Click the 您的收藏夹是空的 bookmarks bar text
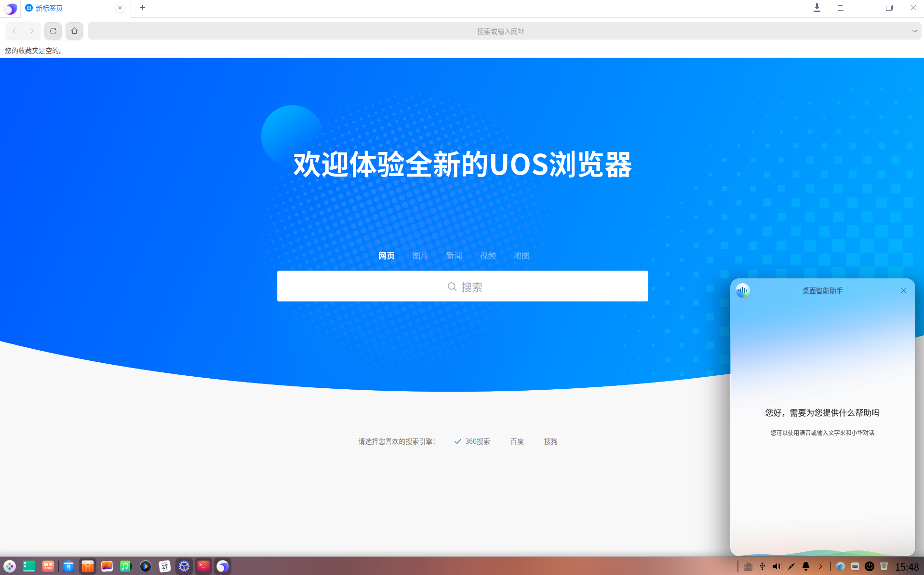The width and height of the screenshot is (924, 575). tap(34, 51)
